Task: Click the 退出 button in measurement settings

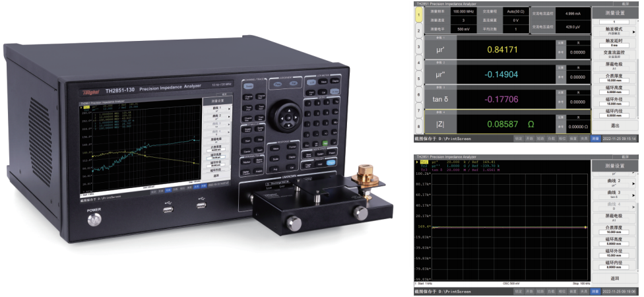Action: pyautogui.click(x=615, y=125)
